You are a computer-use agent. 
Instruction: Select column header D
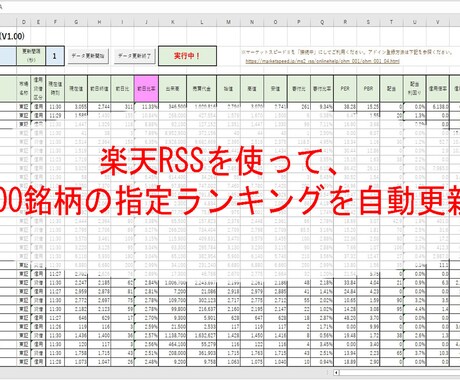pyautogui.click(x=24, y=22)
